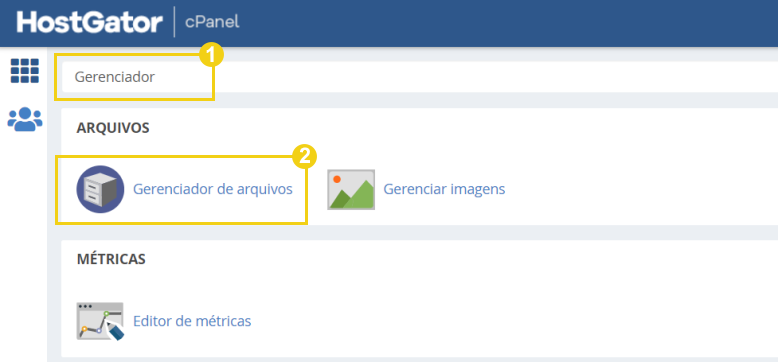Click the MÉTRICAS section heading

[111, 259]
